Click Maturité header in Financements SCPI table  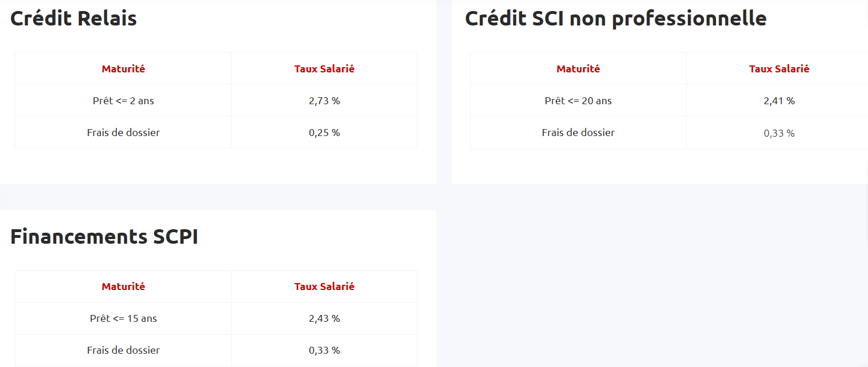point(123,287)
